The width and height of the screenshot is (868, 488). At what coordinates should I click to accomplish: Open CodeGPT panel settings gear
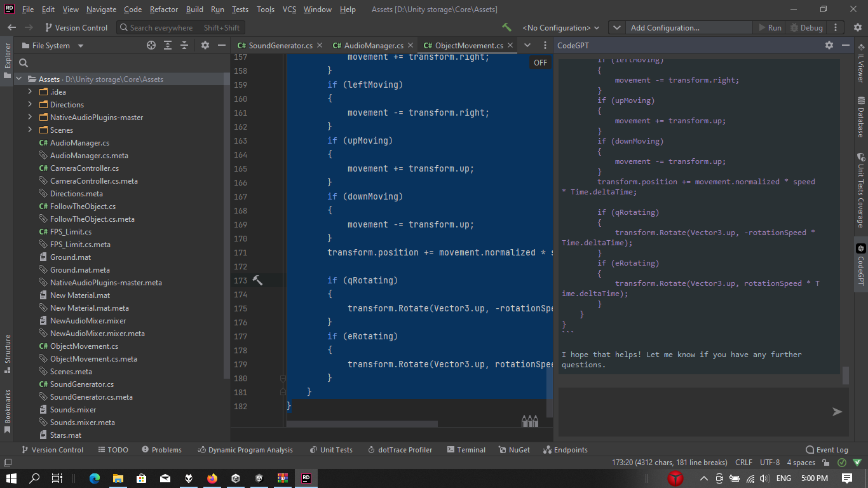coord(829,45)
